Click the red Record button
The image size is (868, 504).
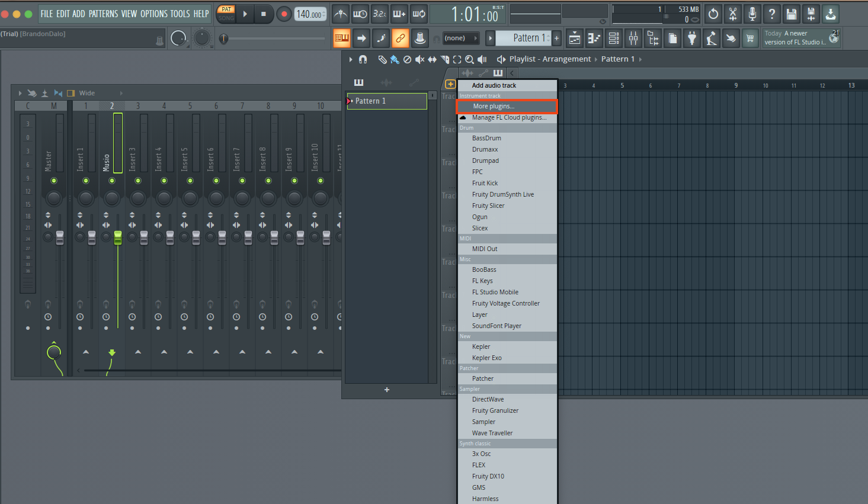tap(284, 14)
